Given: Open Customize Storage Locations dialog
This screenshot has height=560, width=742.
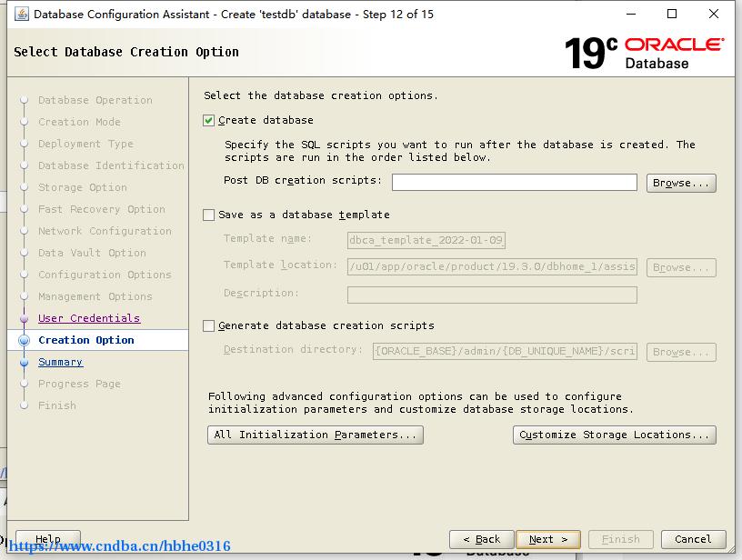Looking at the screenshot, I should tap(614, 435).
